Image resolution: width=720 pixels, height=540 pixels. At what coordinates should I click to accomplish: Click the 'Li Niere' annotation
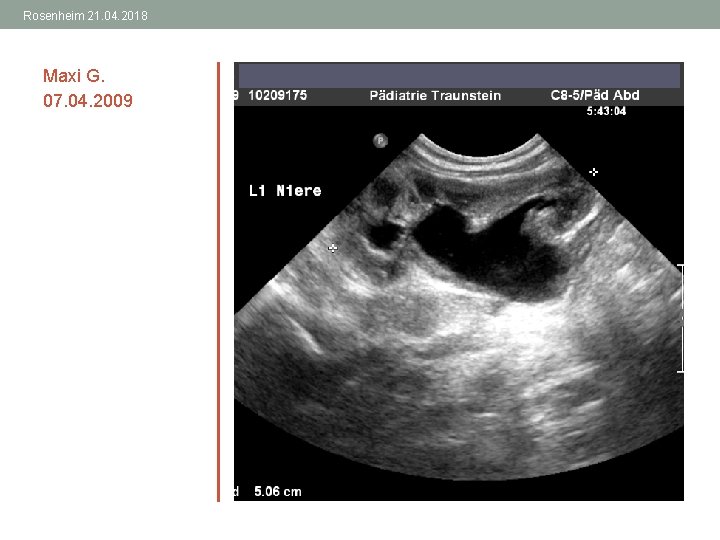click(x=285, y=191)
